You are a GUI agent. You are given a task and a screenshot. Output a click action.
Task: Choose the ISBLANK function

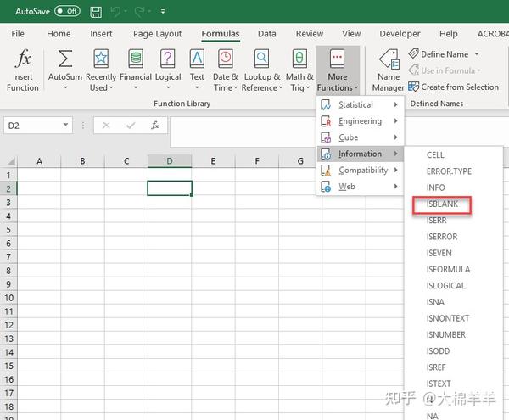pyautogui.click(x=442, y=204)
